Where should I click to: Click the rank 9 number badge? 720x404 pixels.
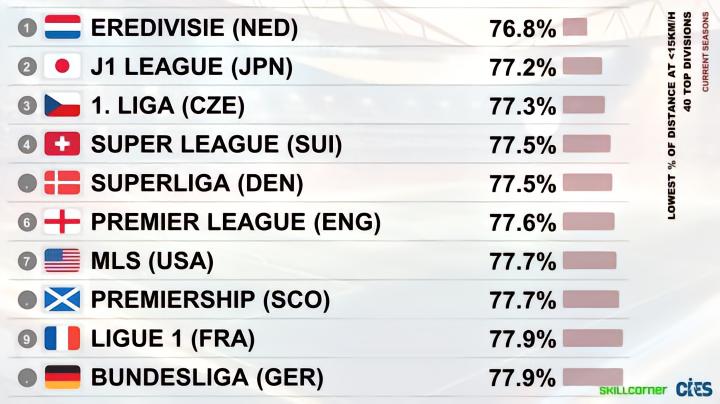pos(28,339)
